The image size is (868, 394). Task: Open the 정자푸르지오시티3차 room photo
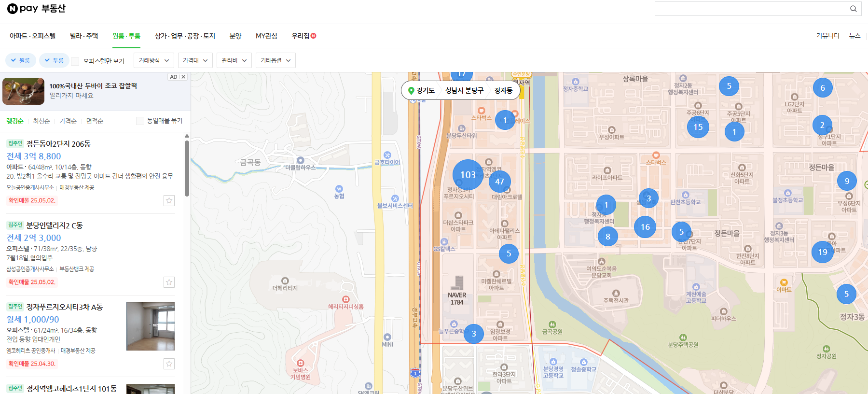[x=151, y=326]
